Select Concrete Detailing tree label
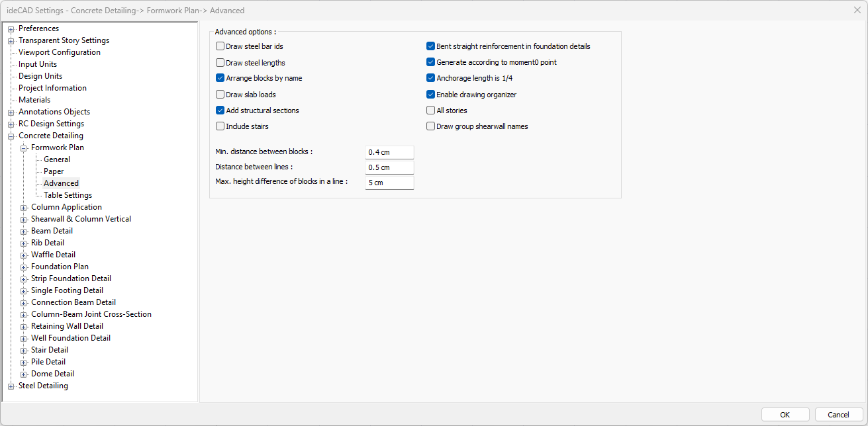This screenshot has width=868, height=426. point(51,136)
